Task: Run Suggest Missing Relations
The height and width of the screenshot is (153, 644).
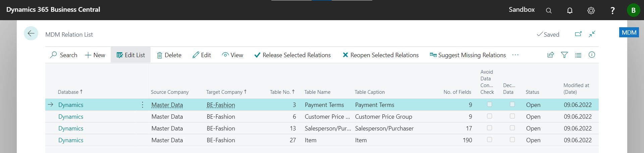Action: click(x=468, y=55)
